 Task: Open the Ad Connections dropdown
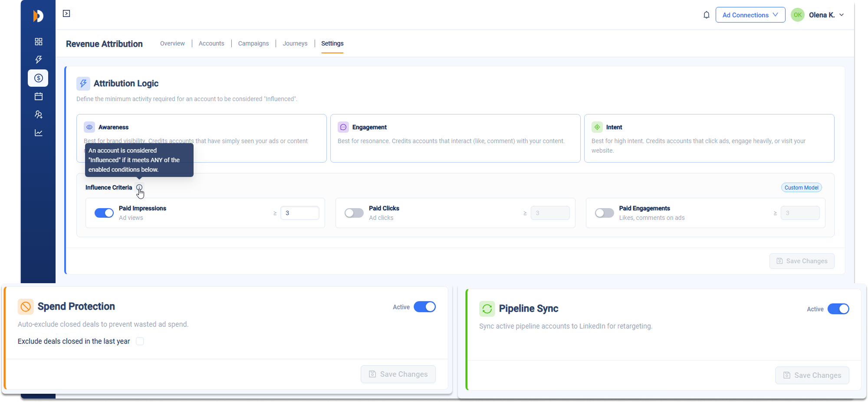750,15
